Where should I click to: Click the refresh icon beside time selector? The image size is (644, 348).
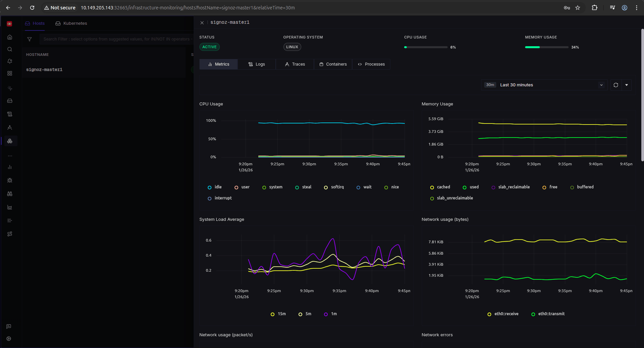pyautogui.click(x=616, y=85)
